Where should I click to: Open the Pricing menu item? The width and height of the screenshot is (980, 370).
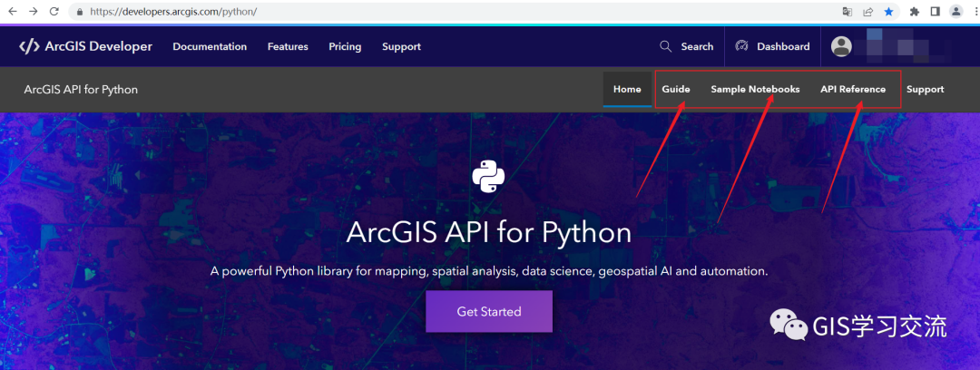tap(345, 47)
